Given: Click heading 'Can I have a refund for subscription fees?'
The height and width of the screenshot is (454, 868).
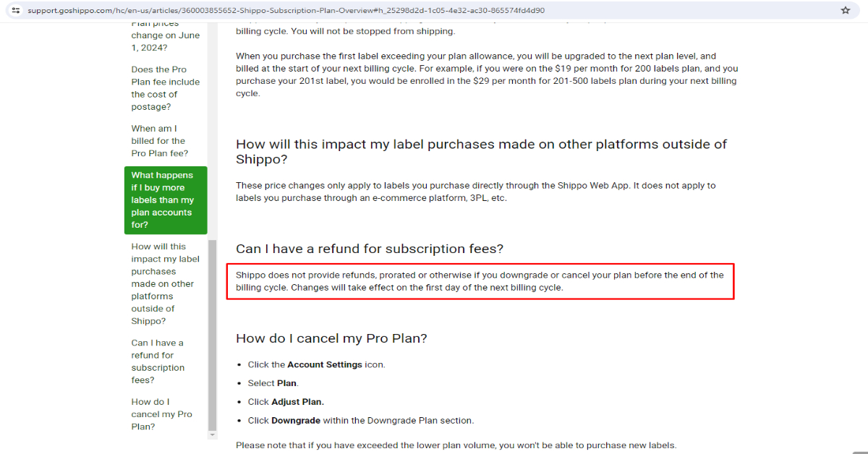Looking at the screenshot, I should (x=370, y=249).
